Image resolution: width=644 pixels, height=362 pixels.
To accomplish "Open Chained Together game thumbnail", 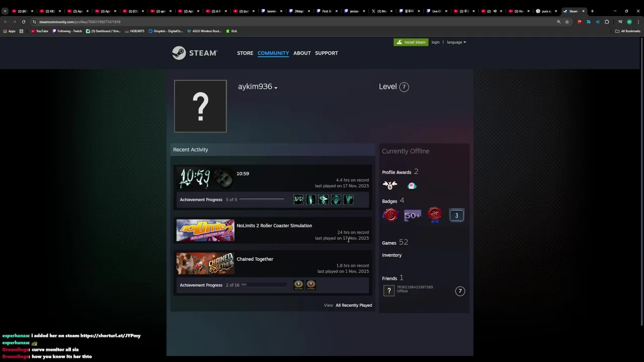I will pyautogui.click(x=205, y=263).
